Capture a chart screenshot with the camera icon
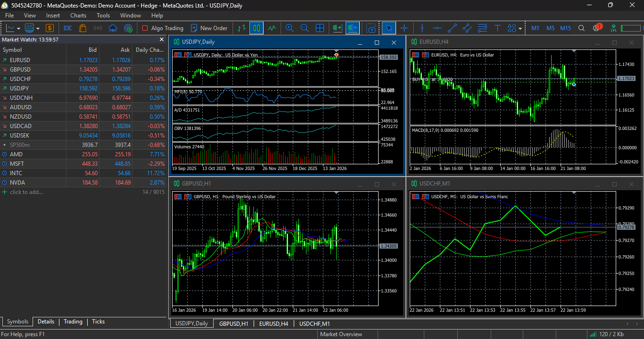Screen dimensions: 644x339 (371, 28)
